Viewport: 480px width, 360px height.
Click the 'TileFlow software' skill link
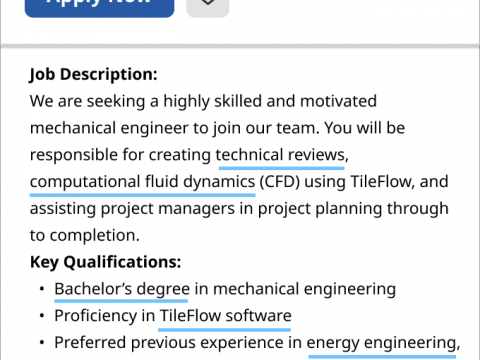click(226, 316)
